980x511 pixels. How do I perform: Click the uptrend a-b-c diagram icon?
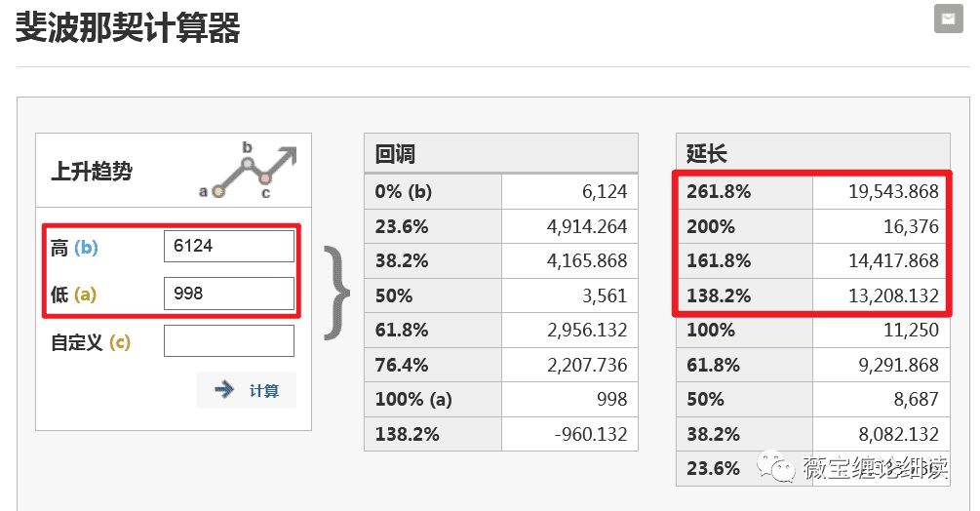tap(248, 170)
